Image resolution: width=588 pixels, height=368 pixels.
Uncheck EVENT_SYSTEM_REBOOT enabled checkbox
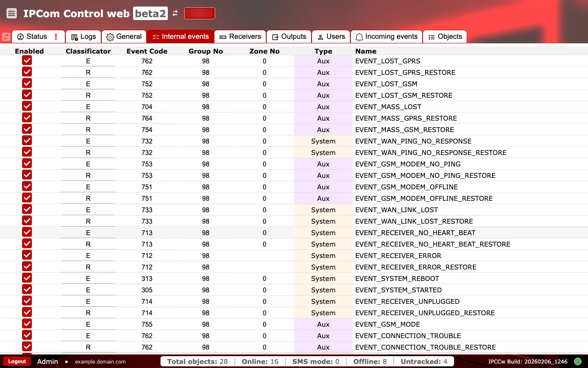tap(27, 278)
